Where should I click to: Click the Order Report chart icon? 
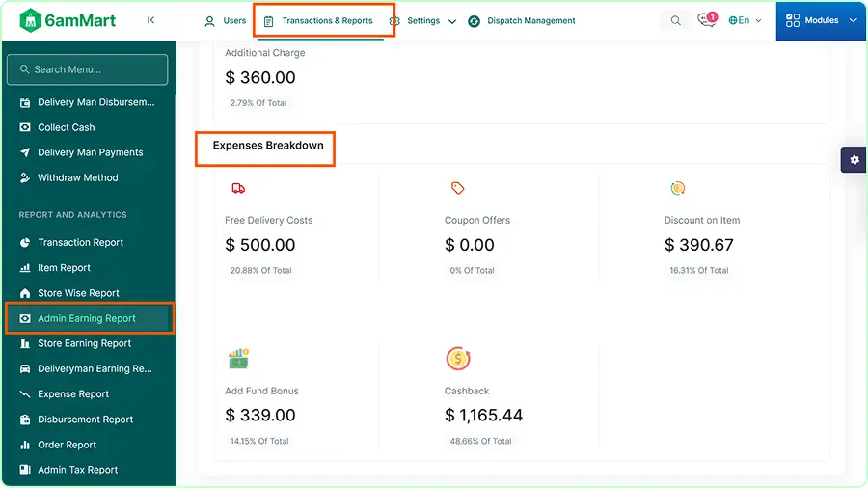(x=25, y=445)
